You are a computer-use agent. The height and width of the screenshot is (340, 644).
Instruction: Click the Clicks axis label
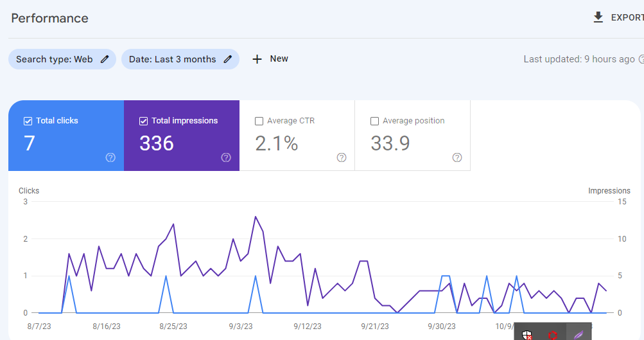29,191
